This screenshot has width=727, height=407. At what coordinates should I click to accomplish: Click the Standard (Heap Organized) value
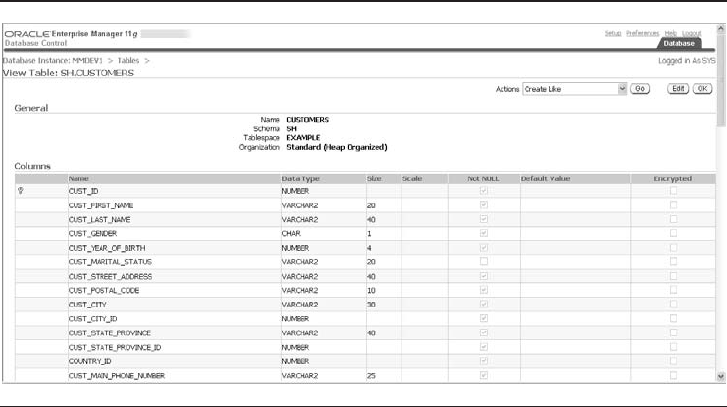[x=337, y=147]
